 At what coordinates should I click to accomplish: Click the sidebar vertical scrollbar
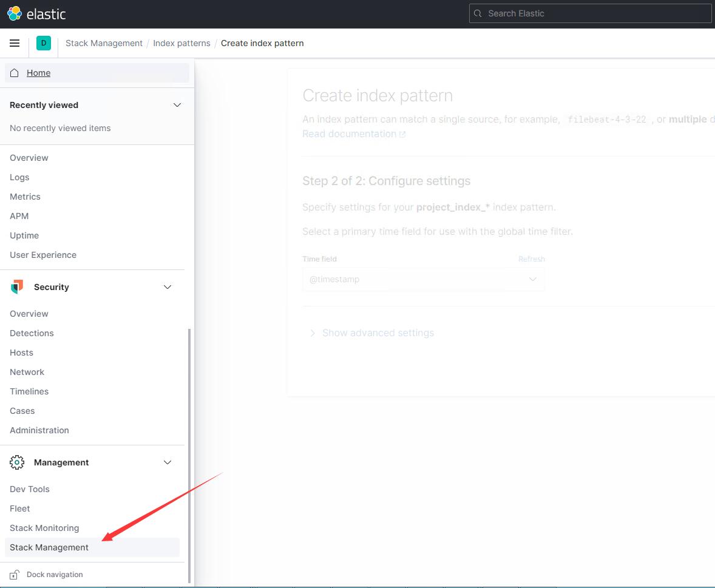(x=189, y=455)
